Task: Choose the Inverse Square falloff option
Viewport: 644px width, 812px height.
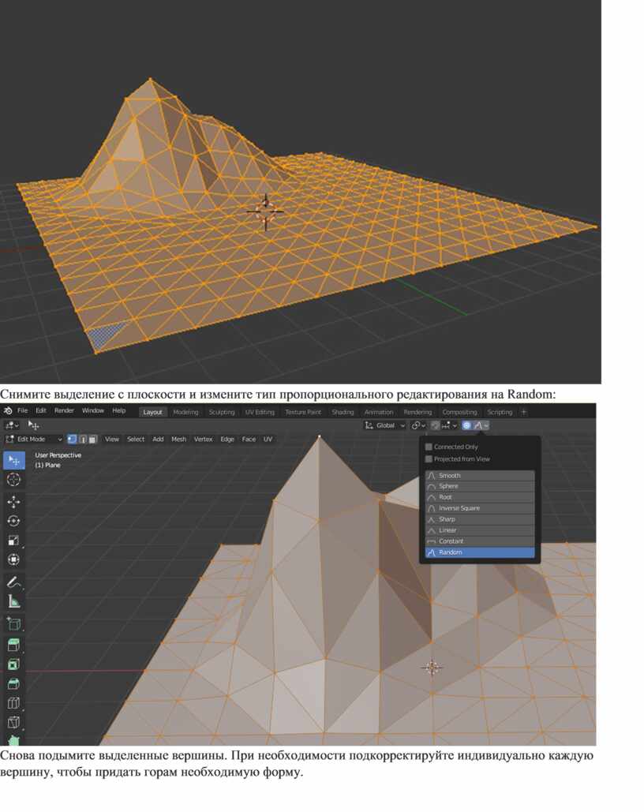Action: click(x=480, y=508)
